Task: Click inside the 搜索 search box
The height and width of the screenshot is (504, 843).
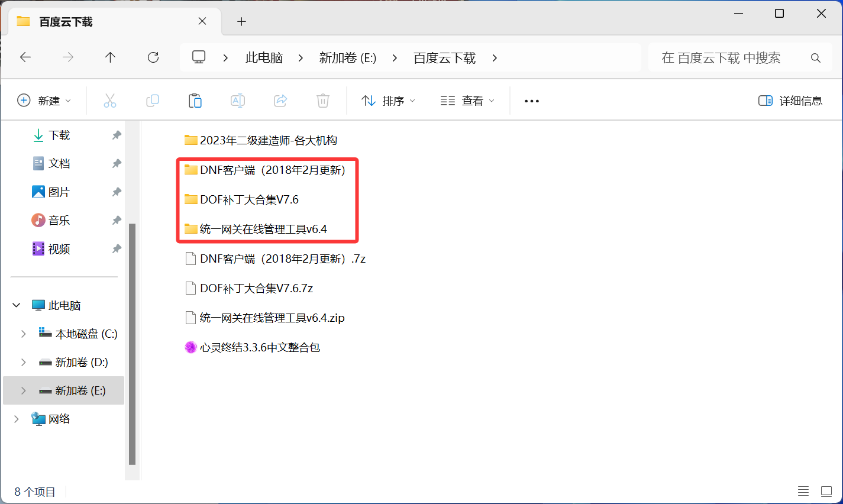Action: (734, 57)
